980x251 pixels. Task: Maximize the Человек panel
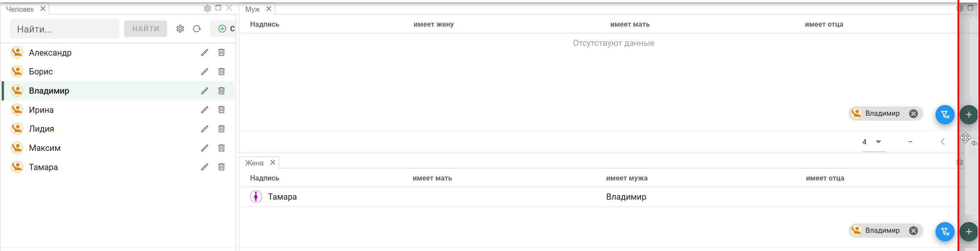[218, 7]
